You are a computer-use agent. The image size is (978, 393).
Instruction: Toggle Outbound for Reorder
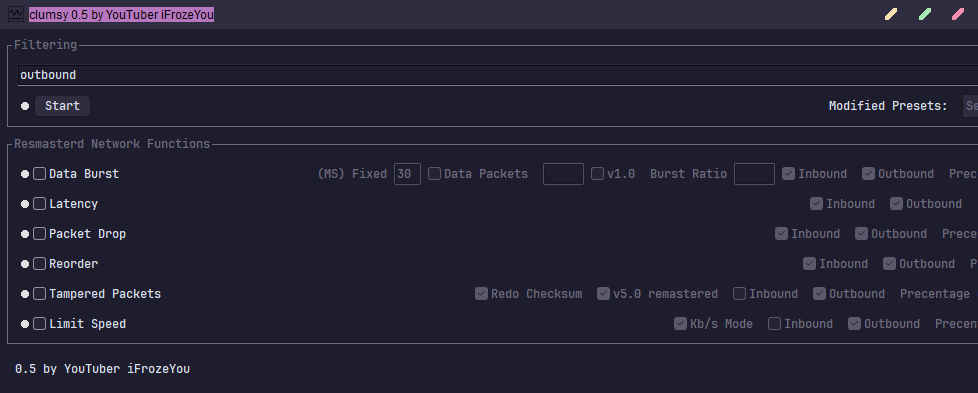[889, 264]
